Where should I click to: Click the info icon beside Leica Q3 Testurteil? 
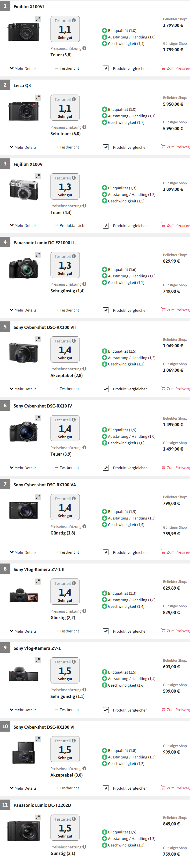pyautogui.click(x=74, y=99)
